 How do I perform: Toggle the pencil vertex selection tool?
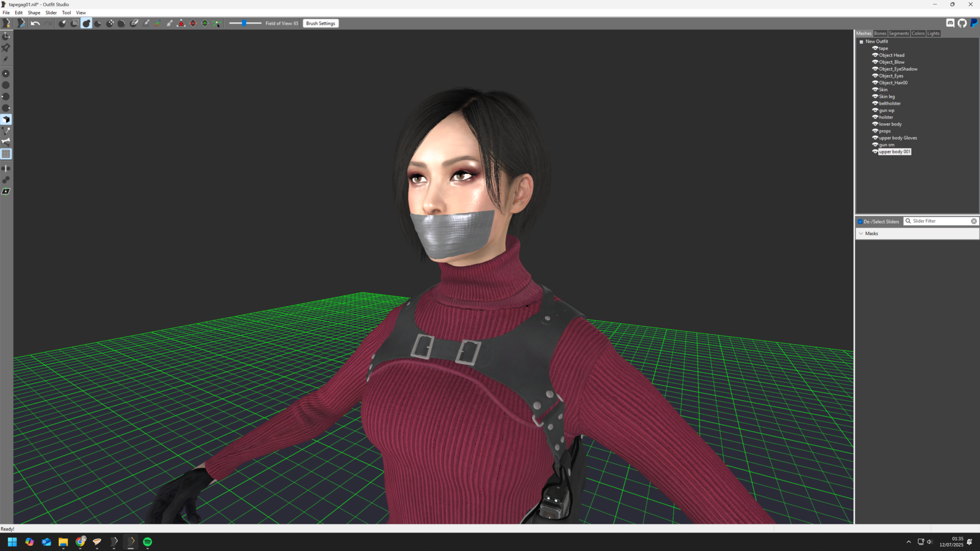pyautogui.click(x=6, y=59)
